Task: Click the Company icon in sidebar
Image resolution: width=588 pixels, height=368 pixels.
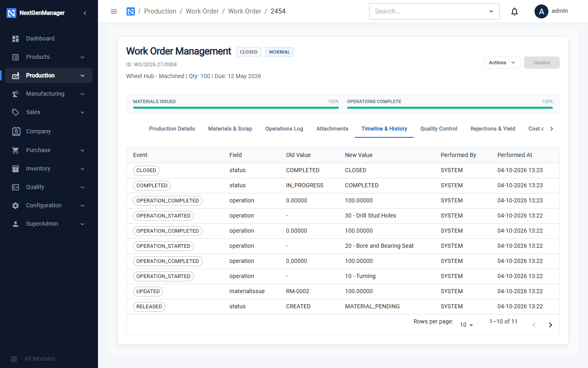Action: click(x=16, y=131)
